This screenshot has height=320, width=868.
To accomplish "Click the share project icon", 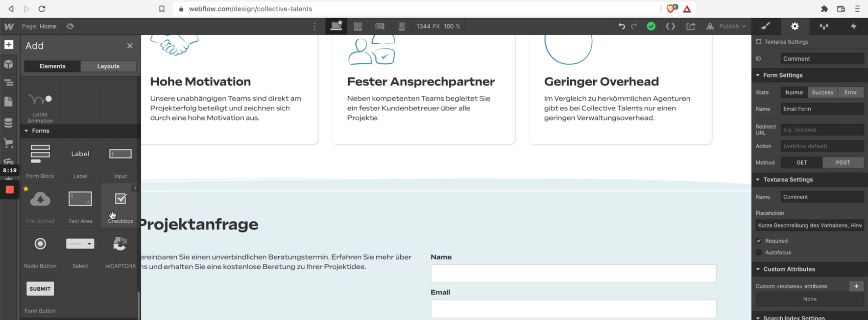I will 691,26.
